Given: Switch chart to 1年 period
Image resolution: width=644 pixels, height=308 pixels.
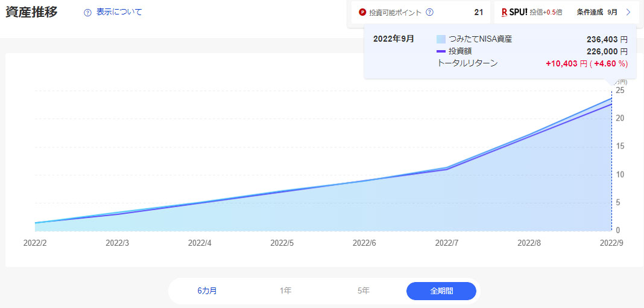Looking at the screenshot, I should 285,290.
